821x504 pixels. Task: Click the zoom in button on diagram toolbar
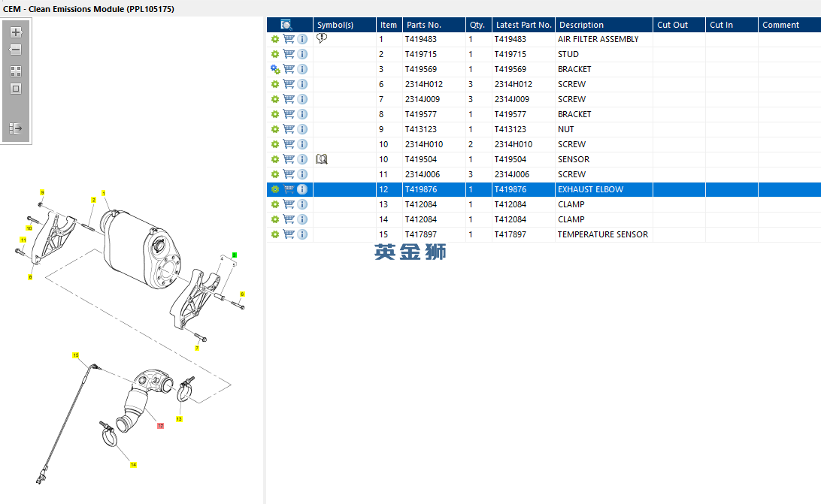pyautogui.click(x=16, y=32)
